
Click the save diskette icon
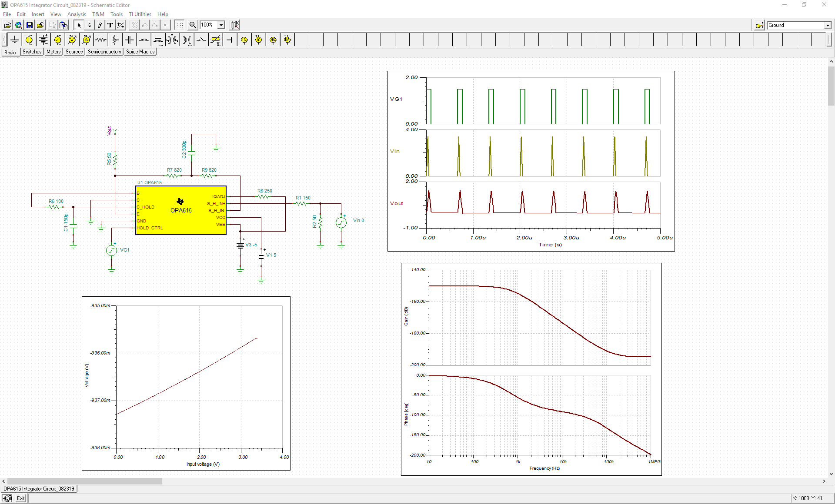[30, 25]
